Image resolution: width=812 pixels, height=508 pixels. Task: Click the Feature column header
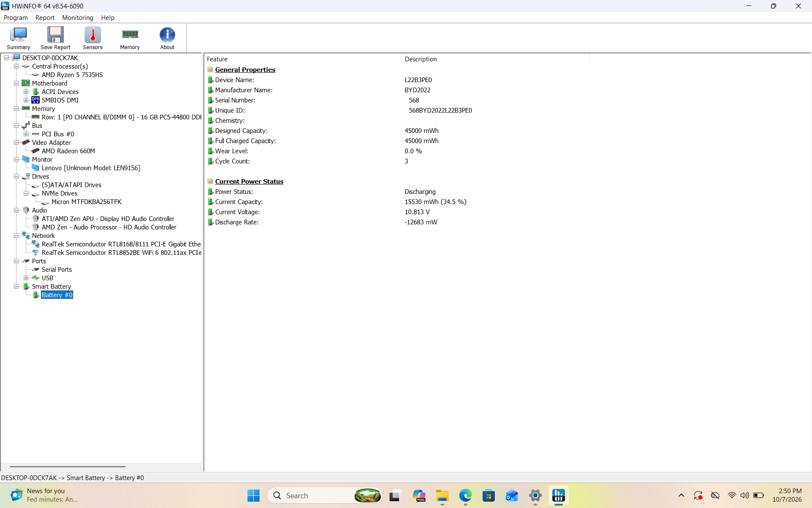[x=303, y=59]
